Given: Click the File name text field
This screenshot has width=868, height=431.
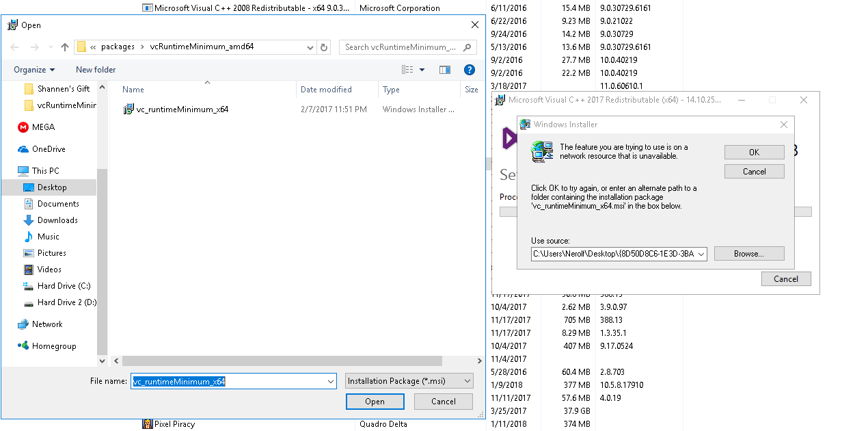Looking at the screenshot, I should (x=228, y=381).
